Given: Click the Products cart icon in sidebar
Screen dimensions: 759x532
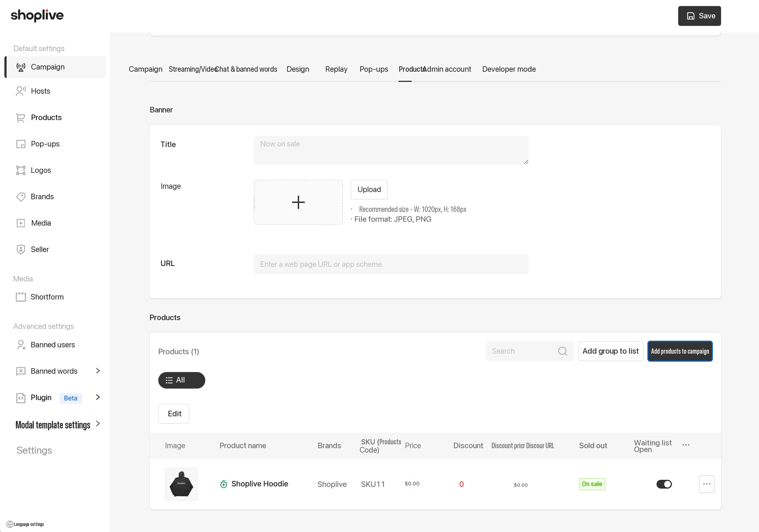Looking at the screenshot, I should point(21,118).
